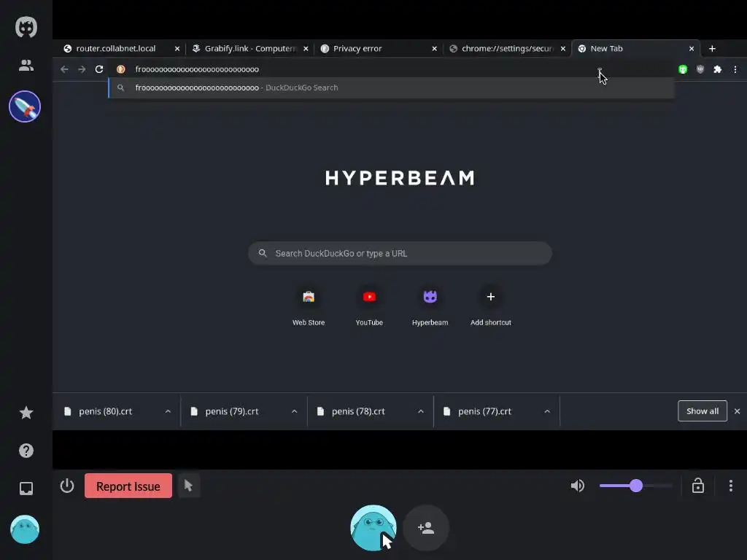Toggle the cursor control pointer button
Viewport: 747px width, 560px height.
[x=189, y=486]
